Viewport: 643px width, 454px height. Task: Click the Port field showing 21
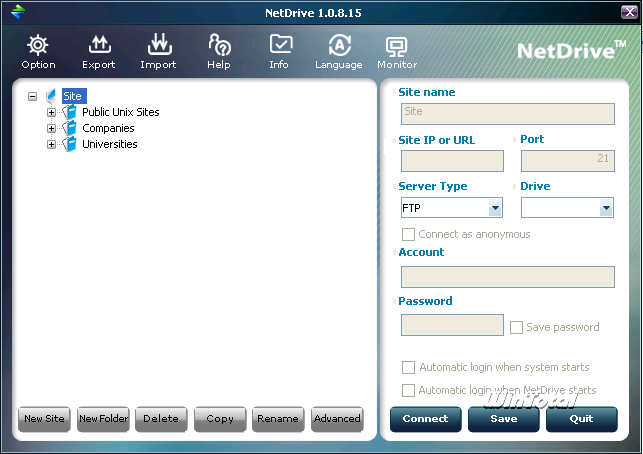568,161
